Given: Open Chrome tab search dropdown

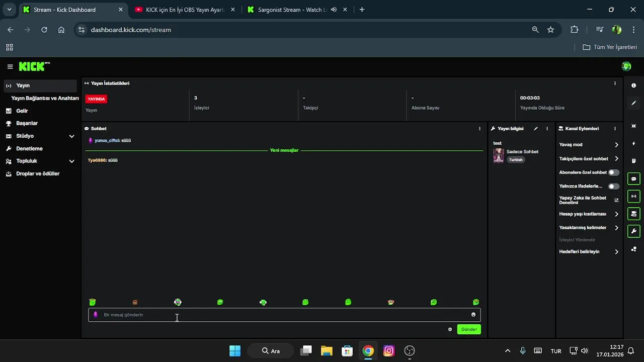Looking at the screenshot, I should (9, 10).
